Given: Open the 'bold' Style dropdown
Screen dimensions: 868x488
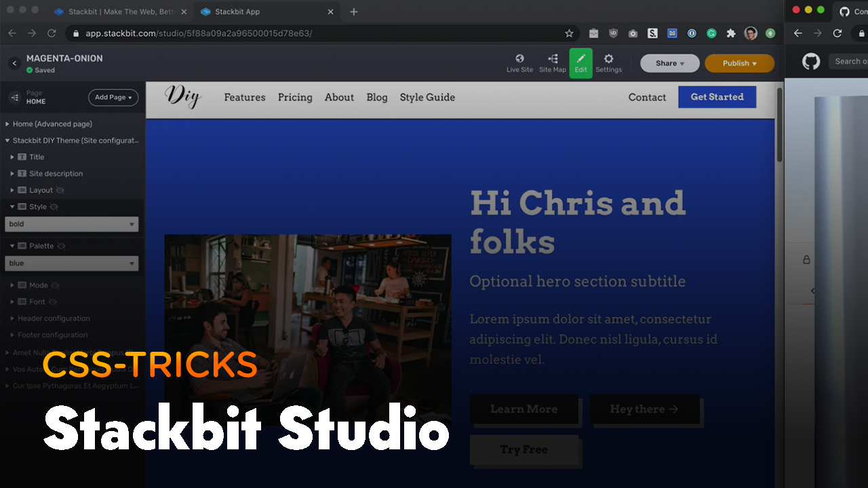Looking at the screenshot, I should click(71, 224).
